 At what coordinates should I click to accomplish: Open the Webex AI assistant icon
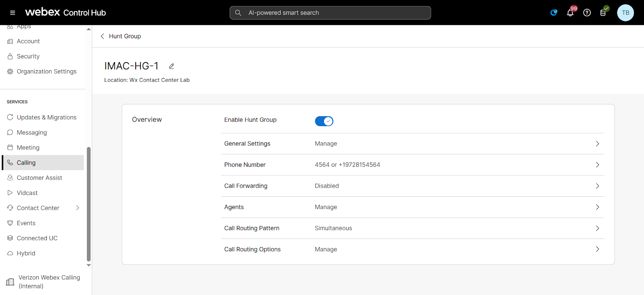point(554,13)
